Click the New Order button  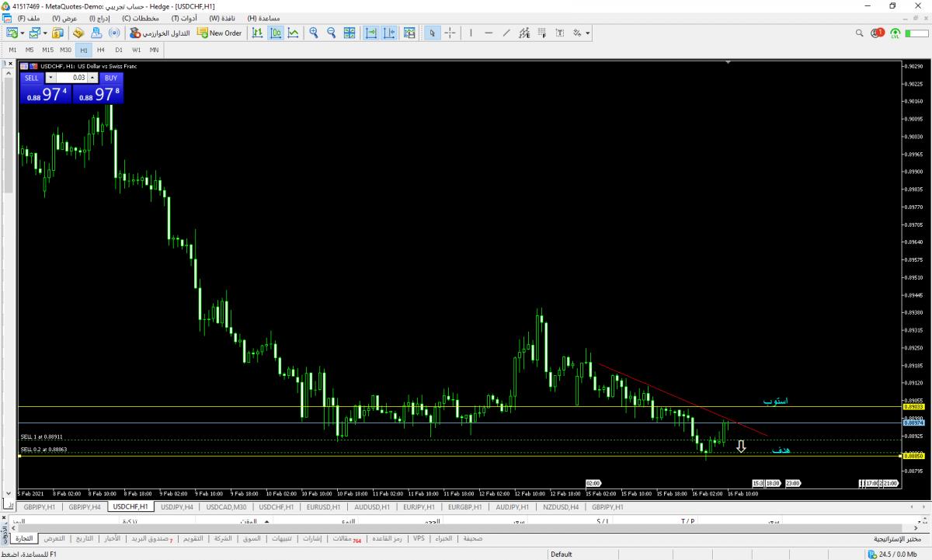pos(220,33)
